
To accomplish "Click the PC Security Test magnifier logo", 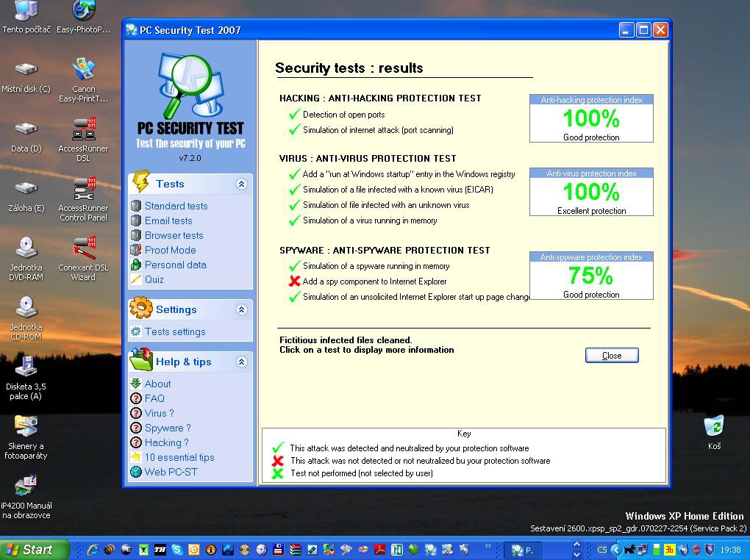I will 190,86.
